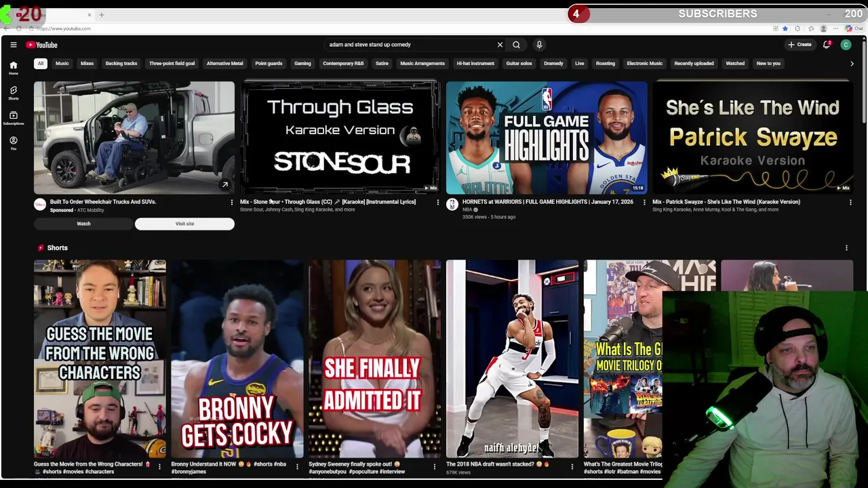Viewport: 868px width, 488px height.
Task: Open the account avatar menu
Action: pos(846,45)
